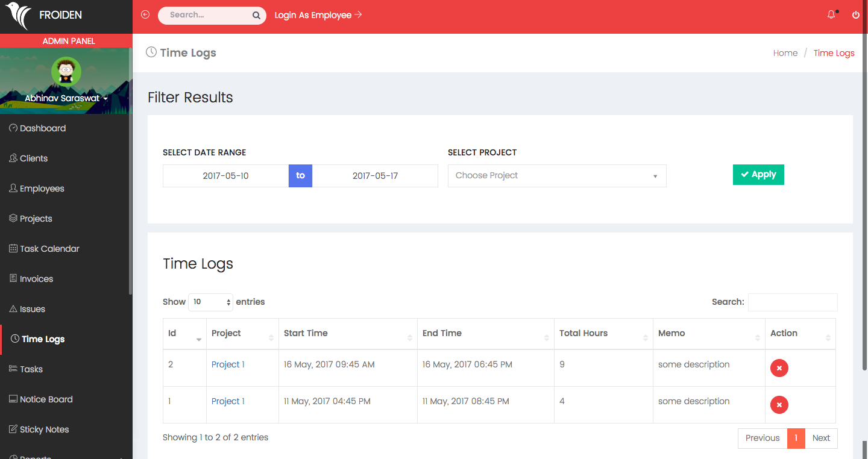
Task: Click the sidebar vertical scrollbar
Action: coord(130,181)
